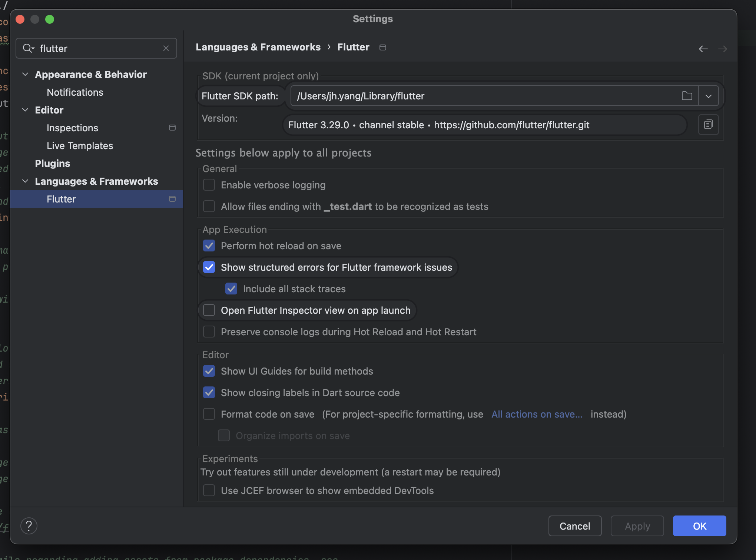This screenshot has width=756, height=560.
Task: Open the Flutter SDK path dropdown arrow
Action: click(x=708, y=96)
